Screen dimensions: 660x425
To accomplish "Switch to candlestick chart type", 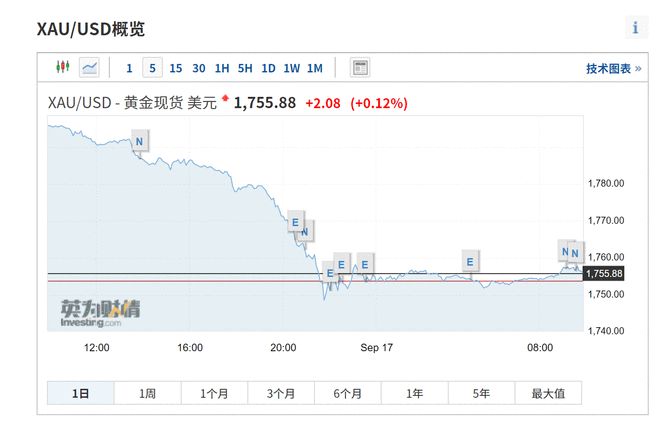I will (62, 68).
